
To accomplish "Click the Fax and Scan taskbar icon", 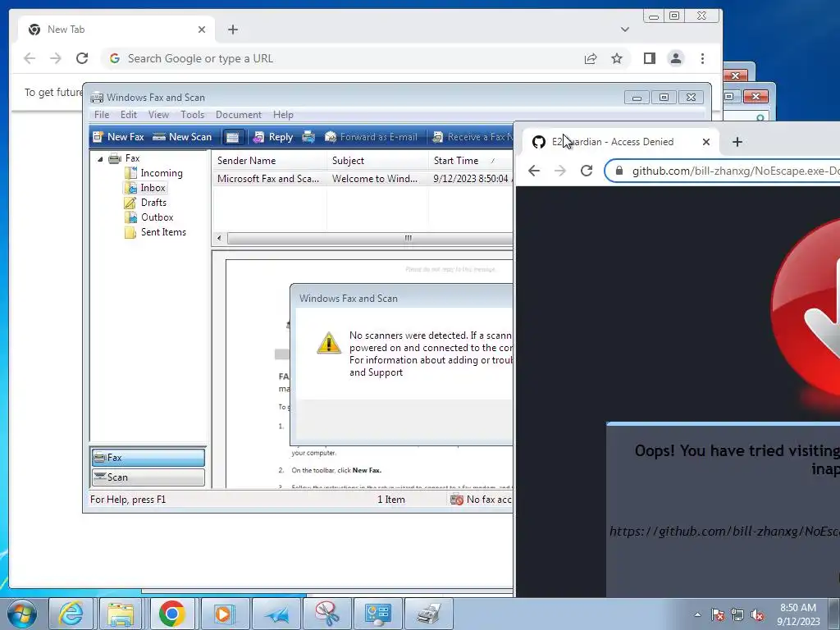I will tap(428, 614).
